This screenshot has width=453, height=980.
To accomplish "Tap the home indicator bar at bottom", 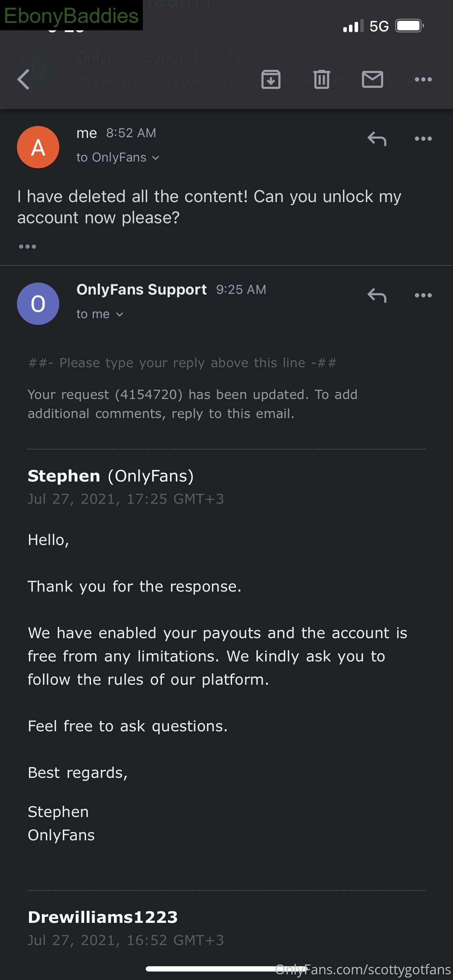I will (226, 969).
